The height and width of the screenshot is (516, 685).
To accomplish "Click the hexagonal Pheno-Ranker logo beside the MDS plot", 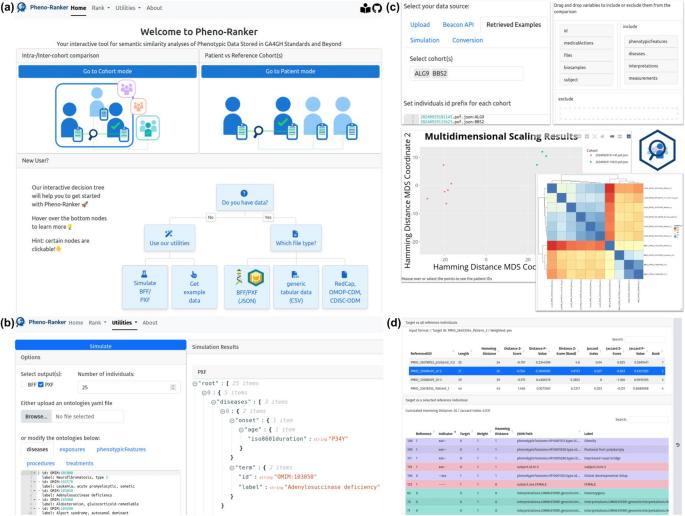I will coord(657,150).
